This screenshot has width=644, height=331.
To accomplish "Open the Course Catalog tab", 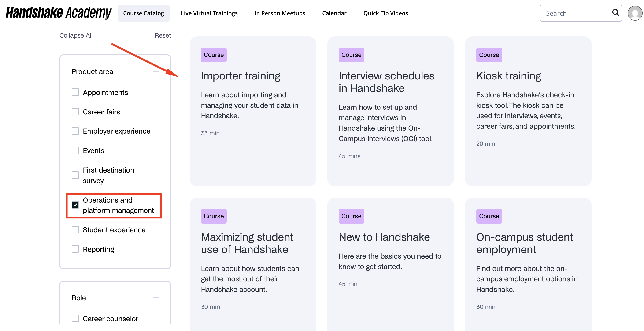I will coord(144,13).
